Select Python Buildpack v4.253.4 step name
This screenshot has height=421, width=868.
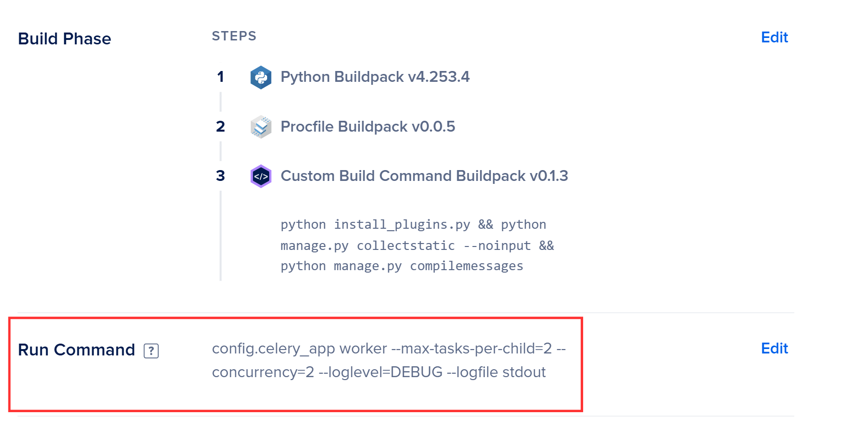375,77
